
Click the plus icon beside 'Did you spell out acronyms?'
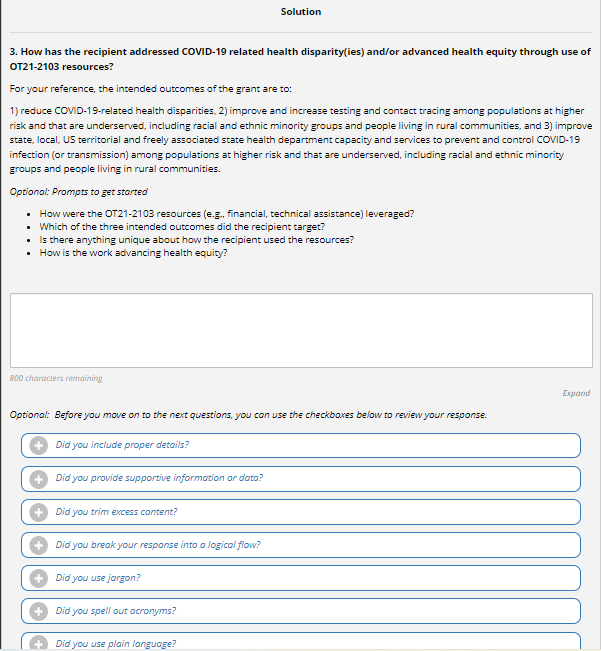coord(39,611)
